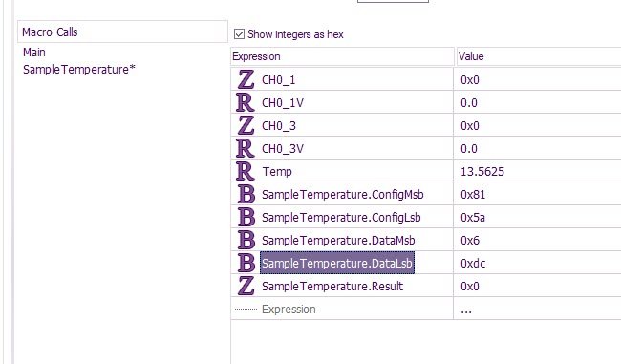Select the SampleTemperature.ConfigLsb expression
The image size is (621, 364).
click(x=341, y=218)
